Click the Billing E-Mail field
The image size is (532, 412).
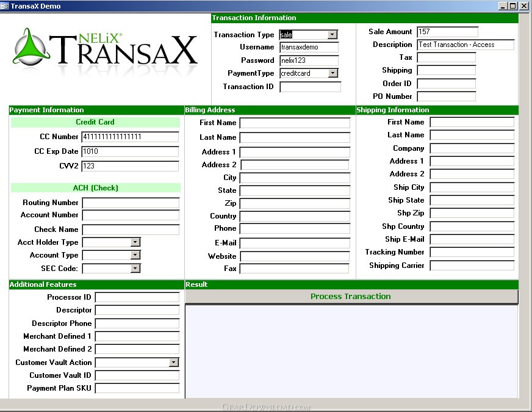coord(295,244)
